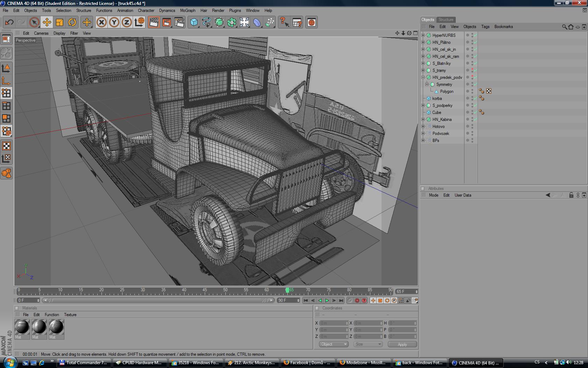Switch to the Structure tab

point(446,20)
